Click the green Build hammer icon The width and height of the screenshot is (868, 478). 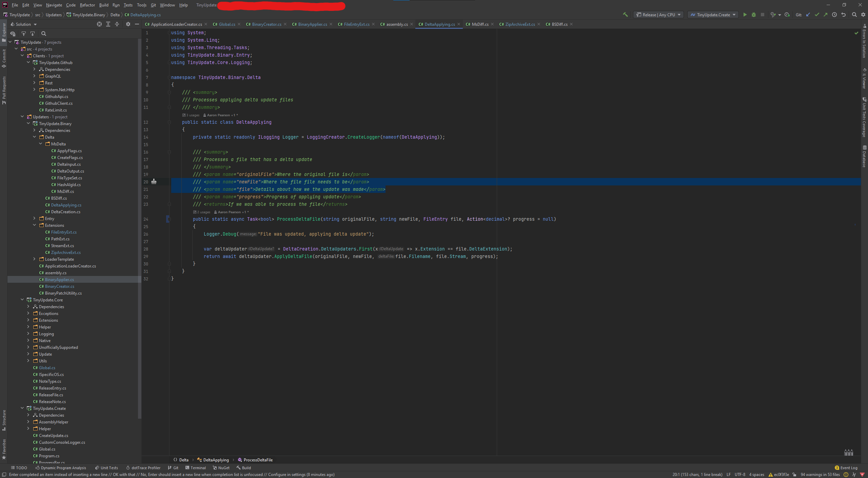(625, 15)
